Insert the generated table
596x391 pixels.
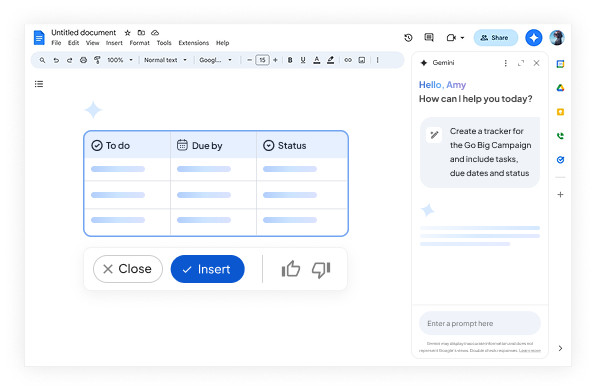[x=208, y=269]
